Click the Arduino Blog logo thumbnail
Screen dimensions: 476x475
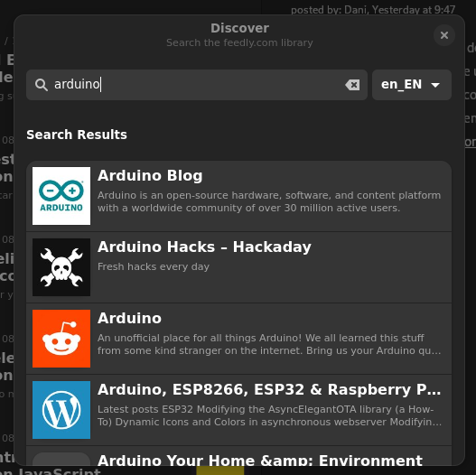(x=61, y=196)
